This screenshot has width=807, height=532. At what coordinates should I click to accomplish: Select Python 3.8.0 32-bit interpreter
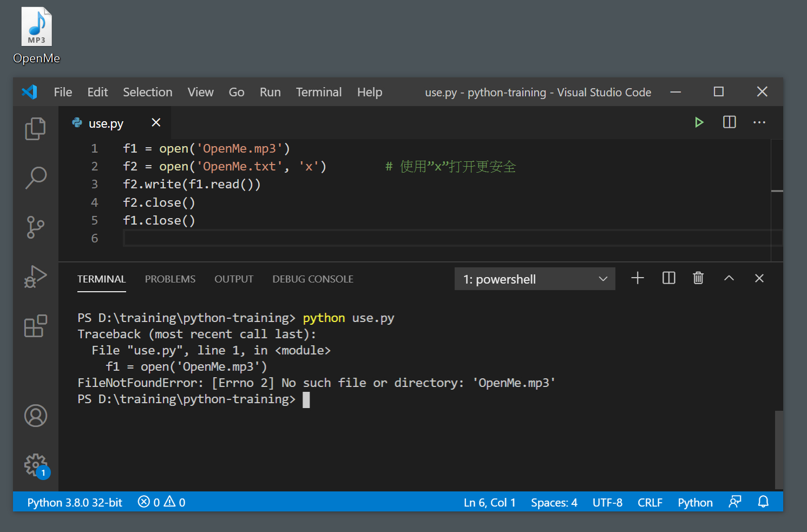pos(75,502)
